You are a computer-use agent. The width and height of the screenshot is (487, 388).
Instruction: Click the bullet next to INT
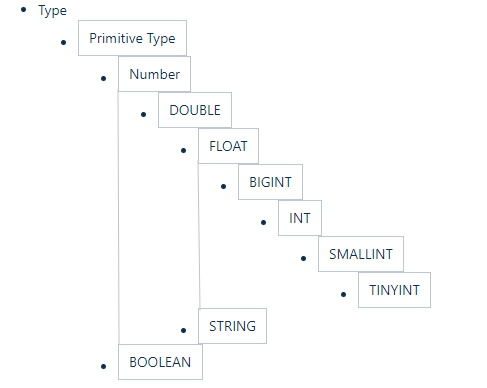click(263, 222)
